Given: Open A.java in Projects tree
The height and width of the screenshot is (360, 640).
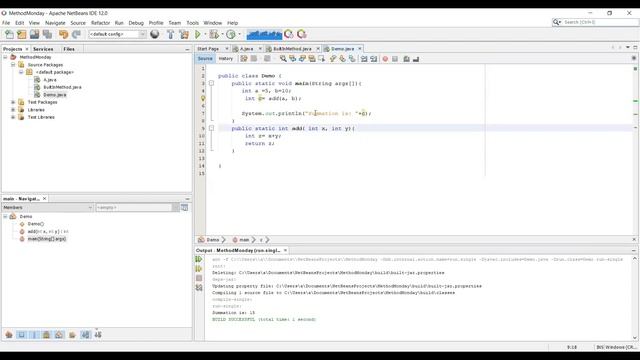Looking at the screenshot, I should [50, 80].
